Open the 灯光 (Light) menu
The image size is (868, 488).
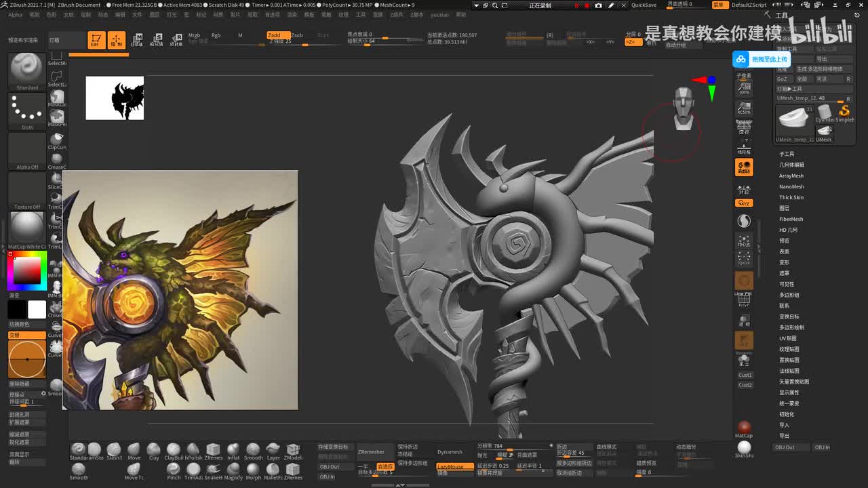pos(172,14)
